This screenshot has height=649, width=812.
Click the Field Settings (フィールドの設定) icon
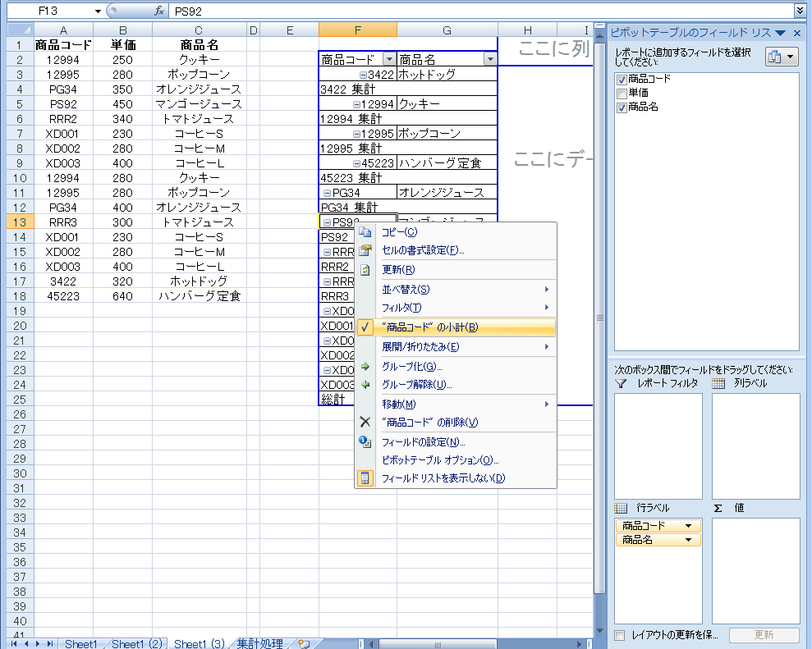[x=366, y=442]
